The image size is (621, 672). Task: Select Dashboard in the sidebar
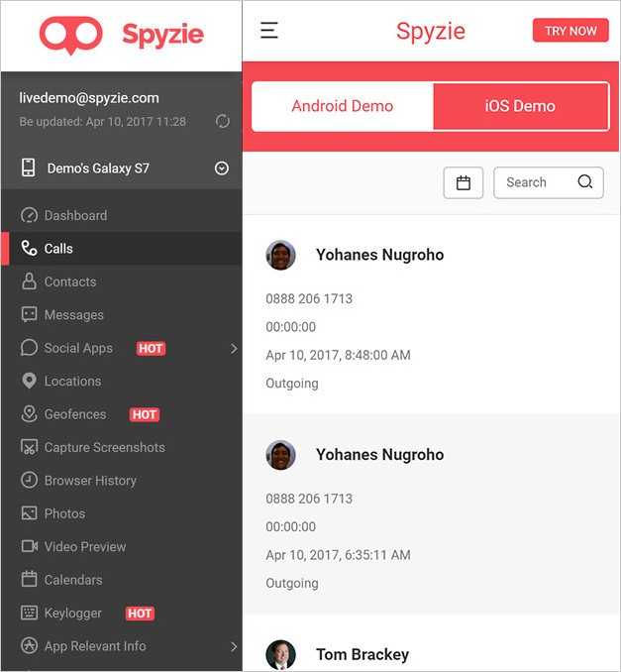click(75, 216)
